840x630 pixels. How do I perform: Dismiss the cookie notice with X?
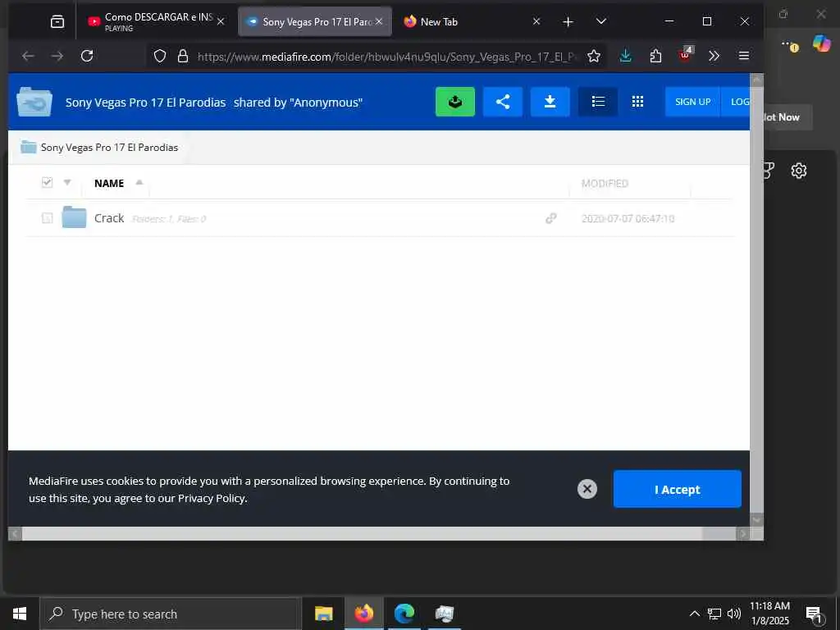pyautogui.click(x=587, y=489)
